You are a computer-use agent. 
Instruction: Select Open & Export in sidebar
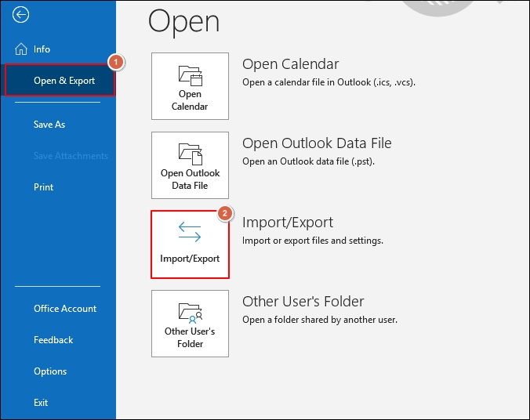click(60, 81)
